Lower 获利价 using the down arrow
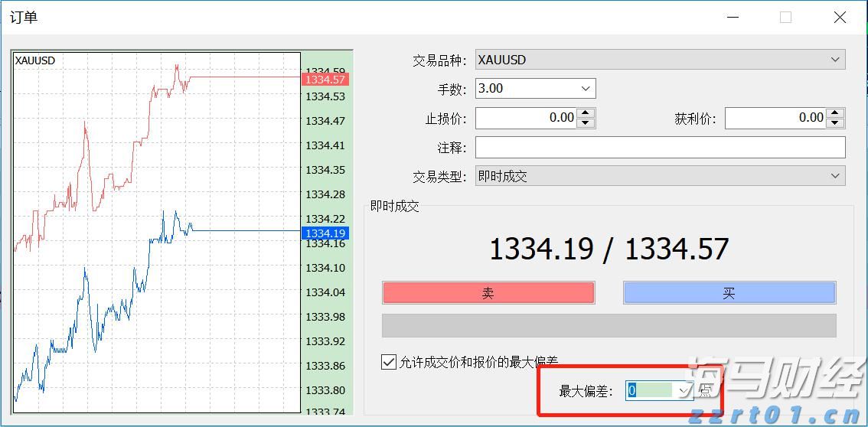This screenshot has height=427, width=868. click(835, 122)
